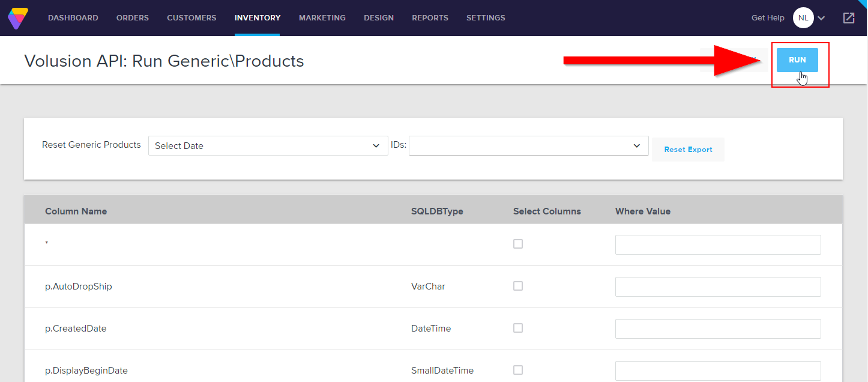
Task: Click the Reset Generic Products label
Action: tap(91, 145)
